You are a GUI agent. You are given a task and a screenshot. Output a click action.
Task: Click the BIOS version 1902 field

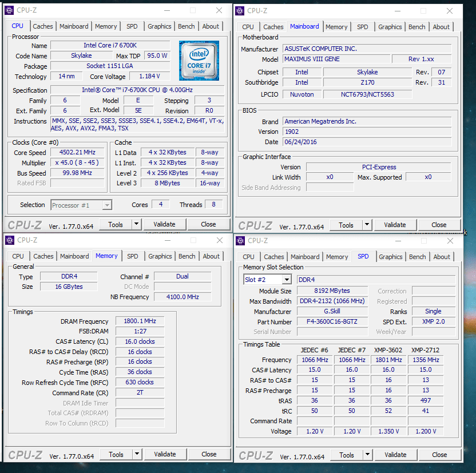[x=367, y=132]
